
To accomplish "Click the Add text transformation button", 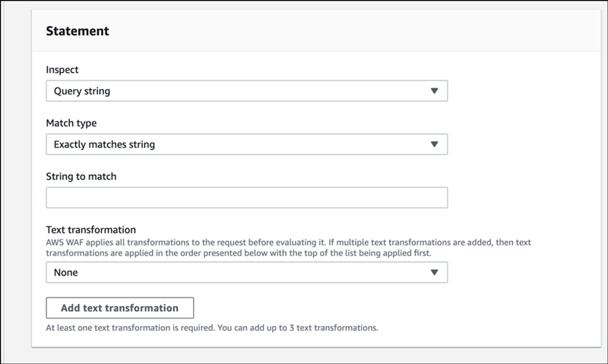I will (x=120, y=308).
